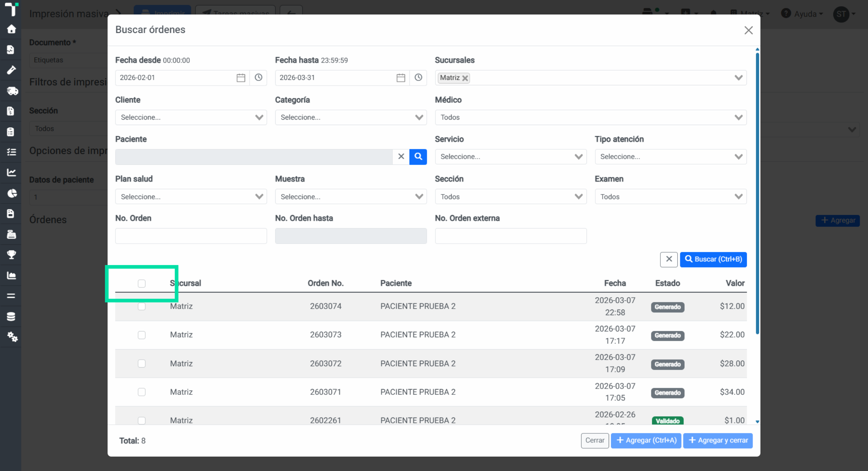
Task: Open the Fecha hasta clock picker
Action: [418, 78]
